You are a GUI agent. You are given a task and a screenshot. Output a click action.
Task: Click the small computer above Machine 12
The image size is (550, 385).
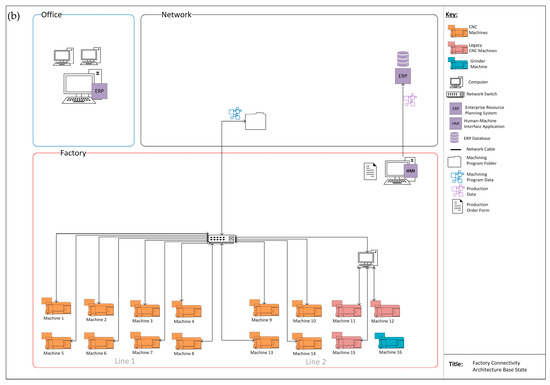point(367,259)
